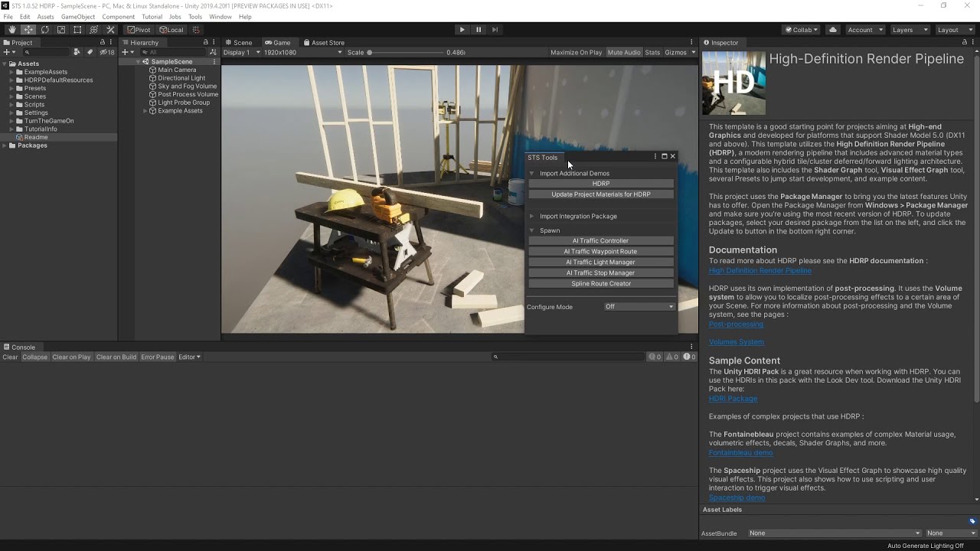Image resolution: width=980 pixels, height=551 pixels.
Task: Toggle Clear on Play in Console
Action: pyautogui.click(x=71, y=357)
